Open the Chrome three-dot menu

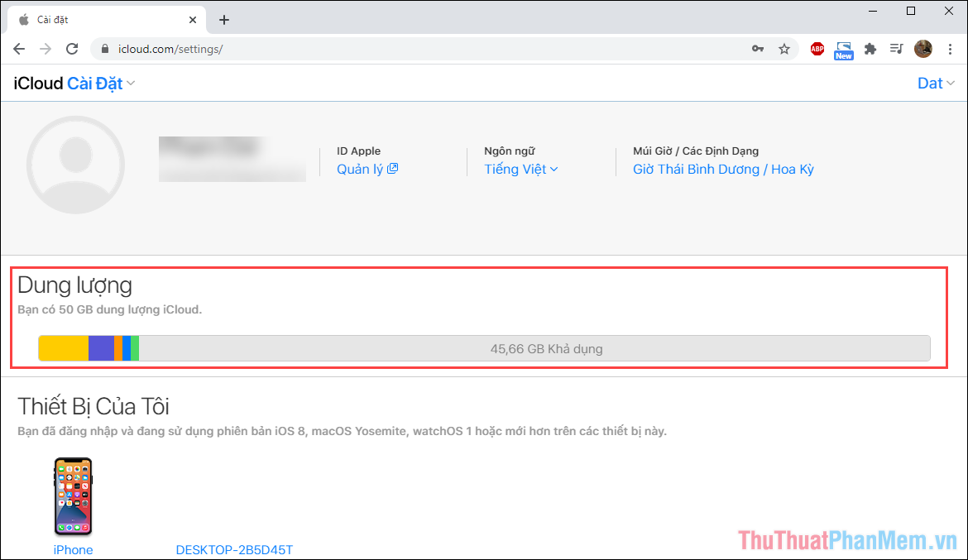pos(950,49)
